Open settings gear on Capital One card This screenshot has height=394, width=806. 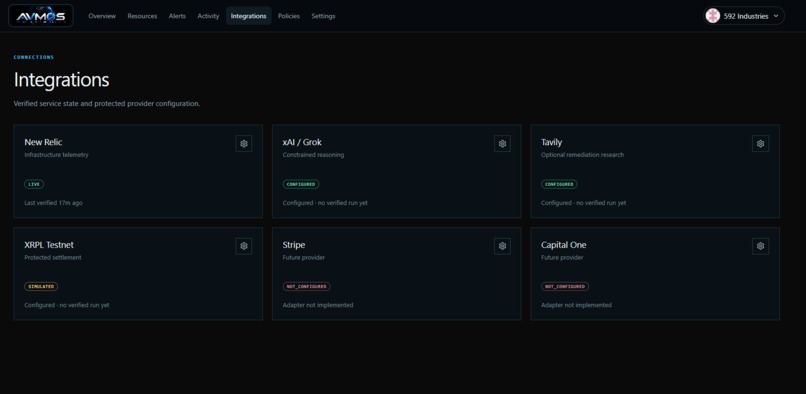[760, 246]
